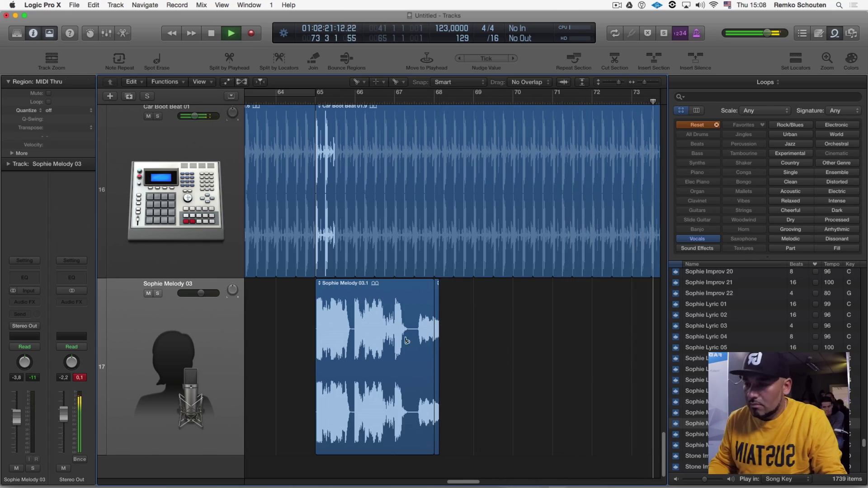Select the Melodic loop filter button
Viewport: 868px width, 488px height.
click(790, 239)
